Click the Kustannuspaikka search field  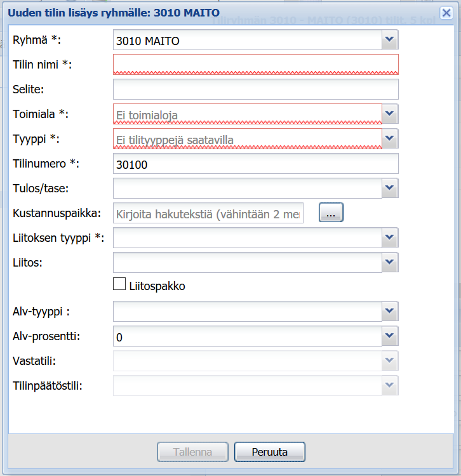[x=208, y=213]
